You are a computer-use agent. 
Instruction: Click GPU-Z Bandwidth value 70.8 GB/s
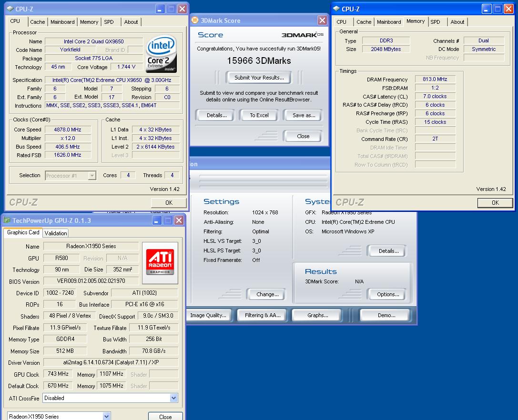(x=153, y=350)
